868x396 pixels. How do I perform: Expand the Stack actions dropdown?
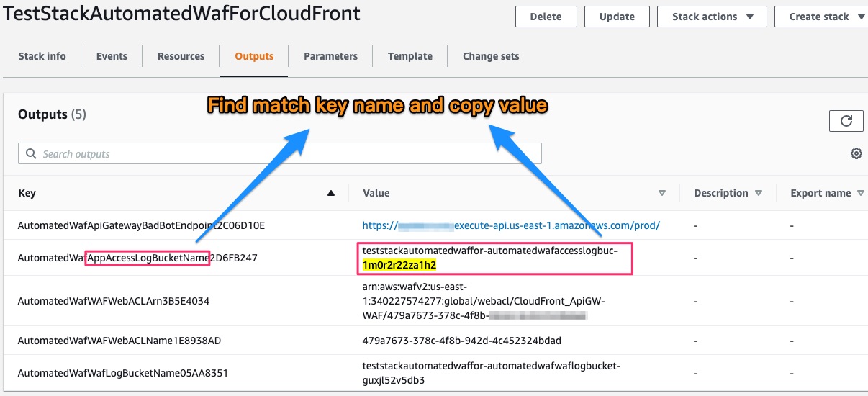713,17
